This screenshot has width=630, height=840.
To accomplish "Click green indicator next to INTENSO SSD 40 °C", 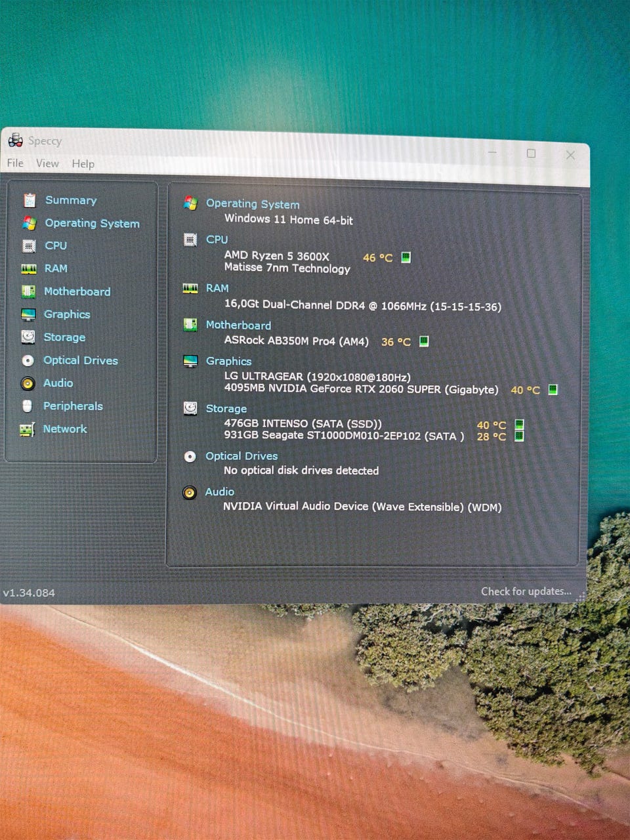I will tap(519, 425).
